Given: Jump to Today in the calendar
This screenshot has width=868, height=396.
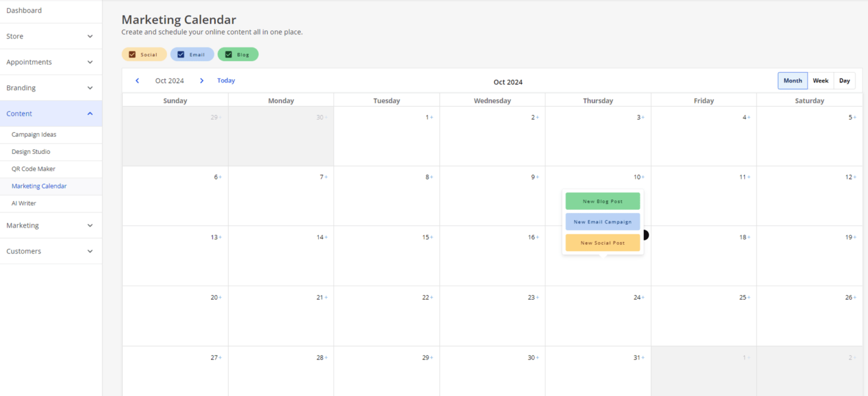Looking at the screenshot, I should pyautogui.click(x=226, y=81).
